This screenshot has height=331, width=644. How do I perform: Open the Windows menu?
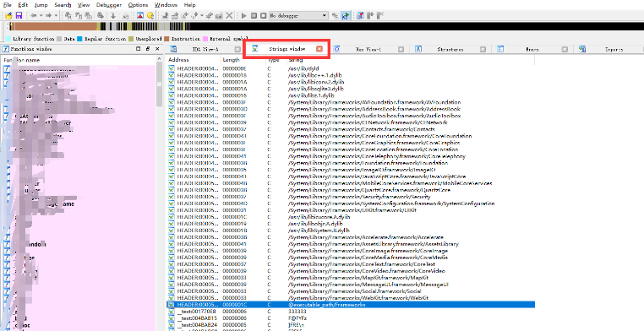click(x=166, y=5)
